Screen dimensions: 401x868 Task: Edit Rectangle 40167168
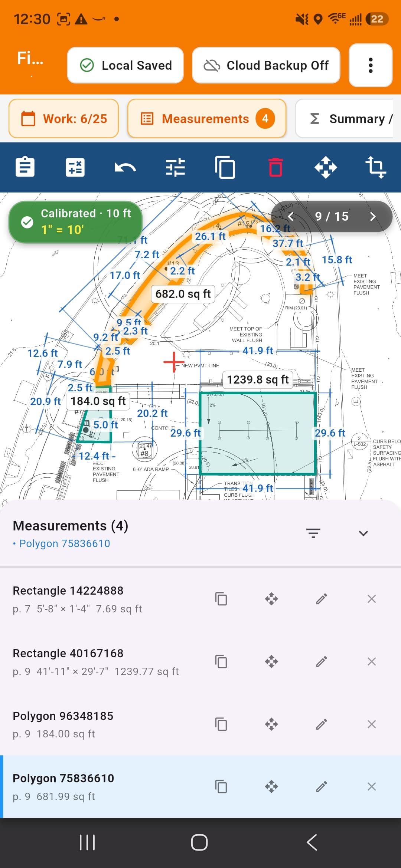pos(322,661)
